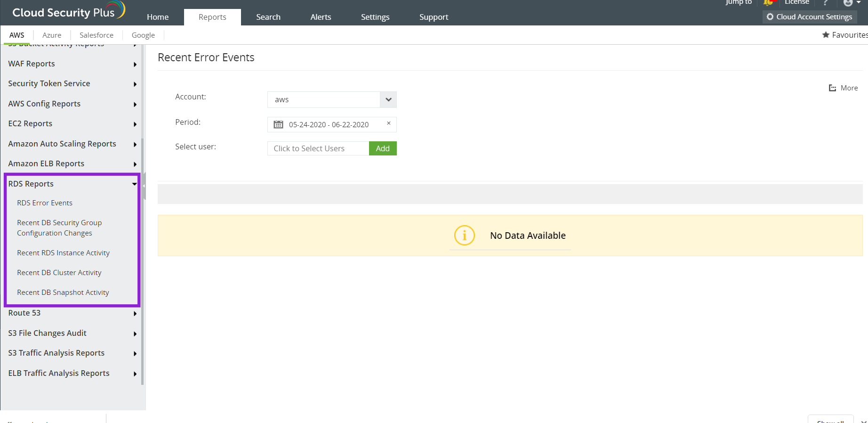
Task: Switch to the Google cloud tab
Action: [143, 35]
